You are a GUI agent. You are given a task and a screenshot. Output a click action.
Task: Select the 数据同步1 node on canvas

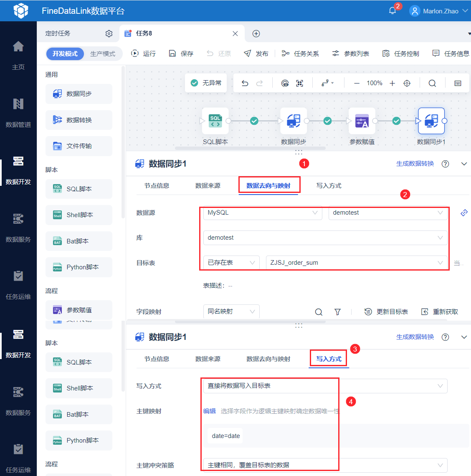(431, 121)
